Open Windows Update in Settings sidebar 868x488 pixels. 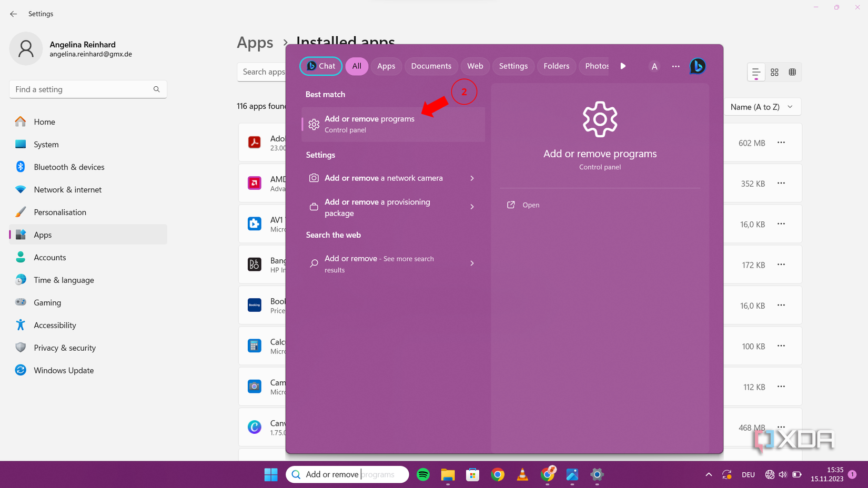[88, 370]
